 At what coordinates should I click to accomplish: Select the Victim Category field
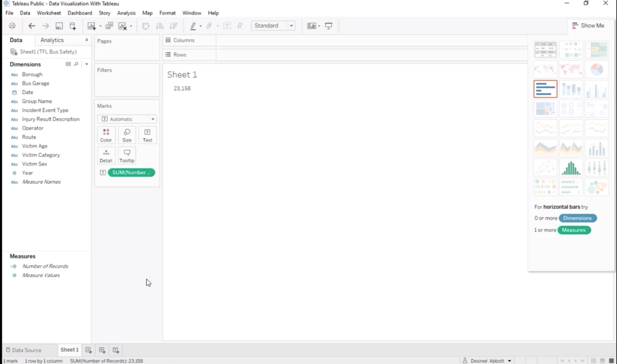(x=41, y=155)
